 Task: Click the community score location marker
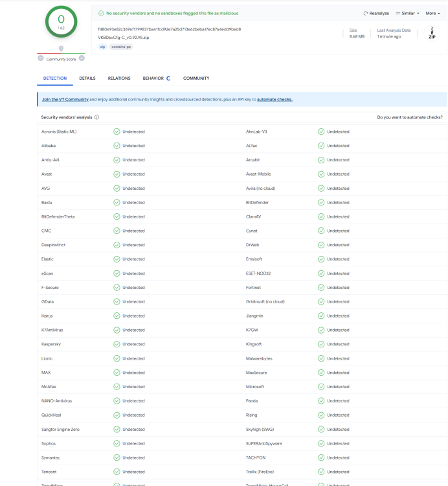click(61, 49)
